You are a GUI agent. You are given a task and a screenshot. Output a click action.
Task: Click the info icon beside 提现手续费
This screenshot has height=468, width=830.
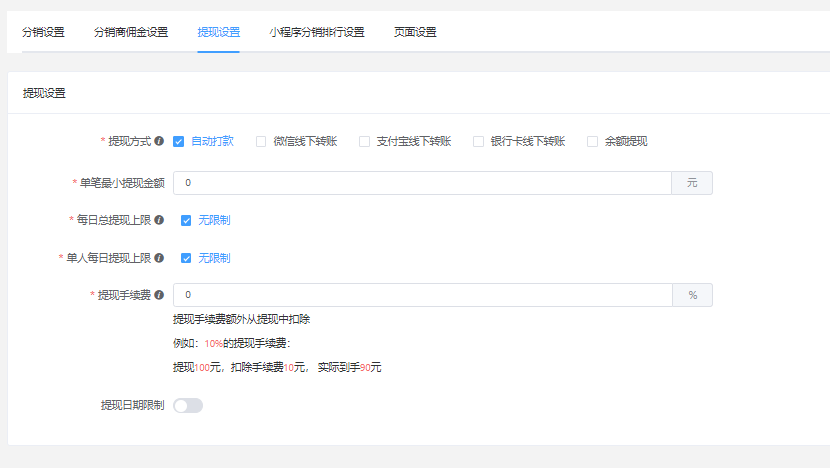pyautogui.click(x=159, y=295)
